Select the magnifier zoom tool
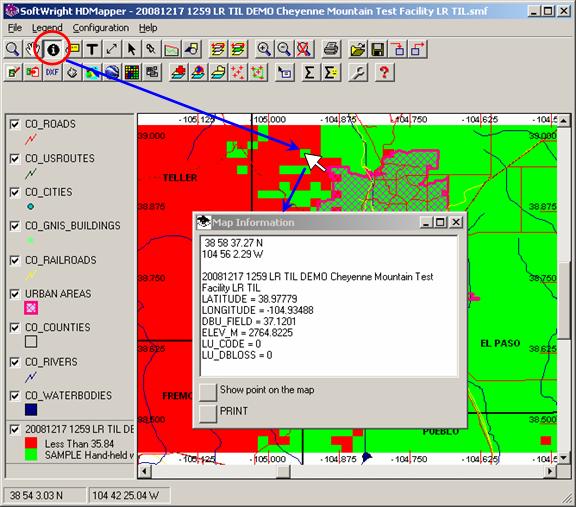The image size is (576, 507). pyautogui.click(x=12, y=49)
